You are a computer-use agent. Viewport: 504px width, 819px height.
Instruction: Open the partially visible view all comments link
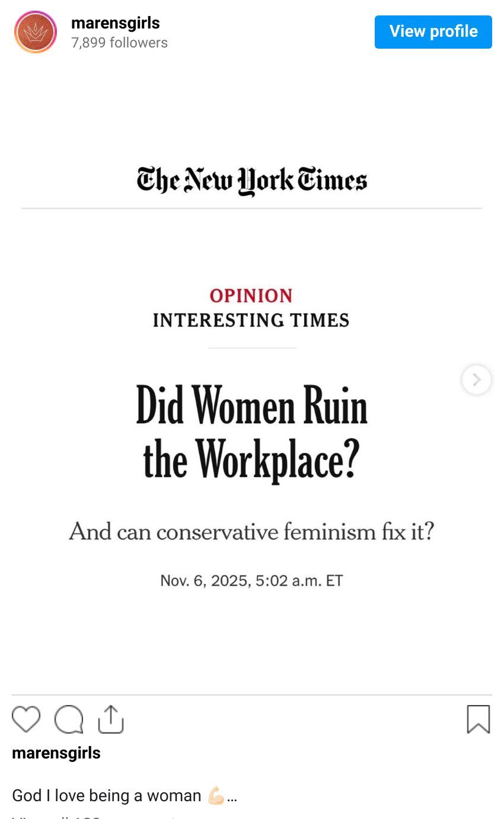[x=95, y=816]
